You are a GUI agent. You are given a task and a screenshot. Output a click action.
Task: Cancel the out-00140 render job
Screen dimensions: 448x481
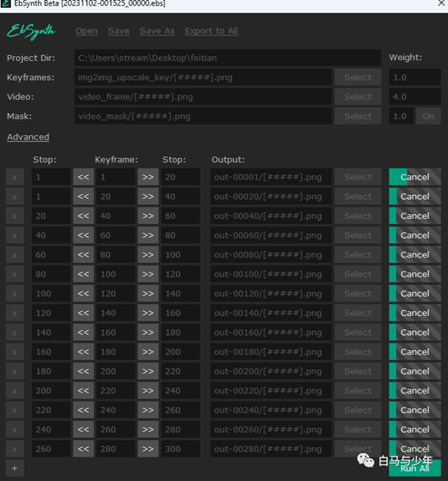[x=415, y=313]
